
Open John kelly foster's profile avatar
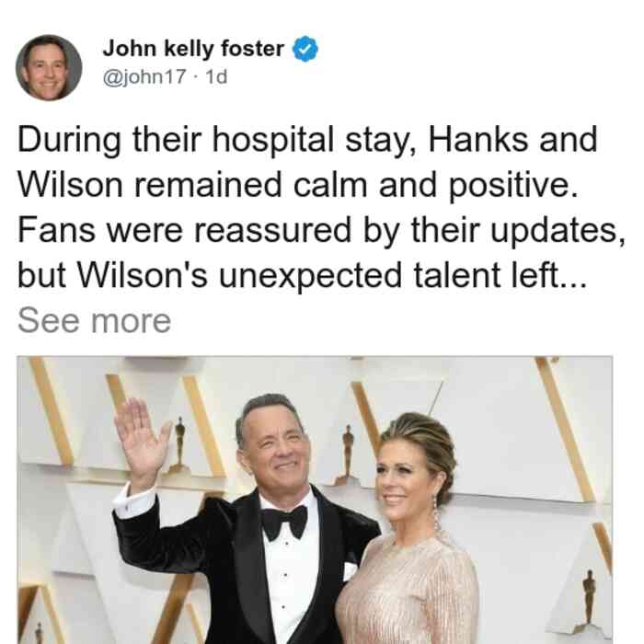click(49, 68)
